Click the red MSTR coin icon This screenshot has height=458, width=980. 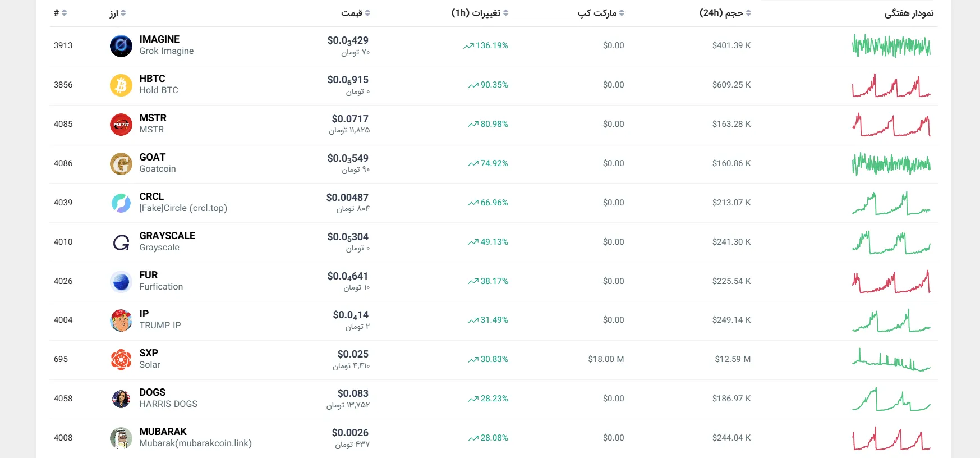(x=121, y=124)
